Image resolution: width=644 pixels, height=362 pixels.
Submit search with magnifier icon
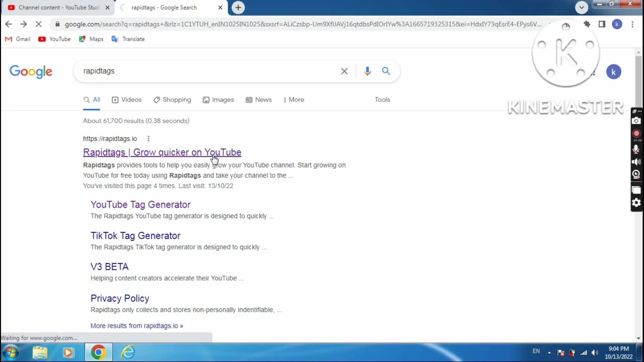(386, 71)
